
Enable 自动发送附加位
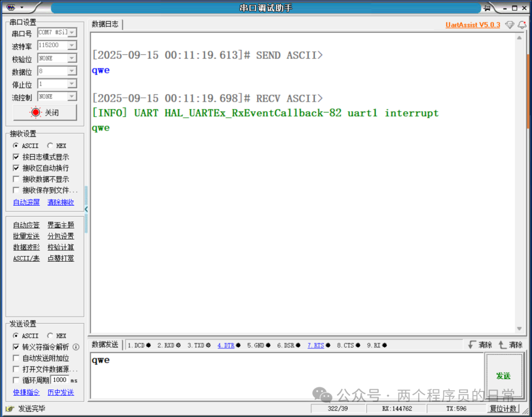coord(16,358)
